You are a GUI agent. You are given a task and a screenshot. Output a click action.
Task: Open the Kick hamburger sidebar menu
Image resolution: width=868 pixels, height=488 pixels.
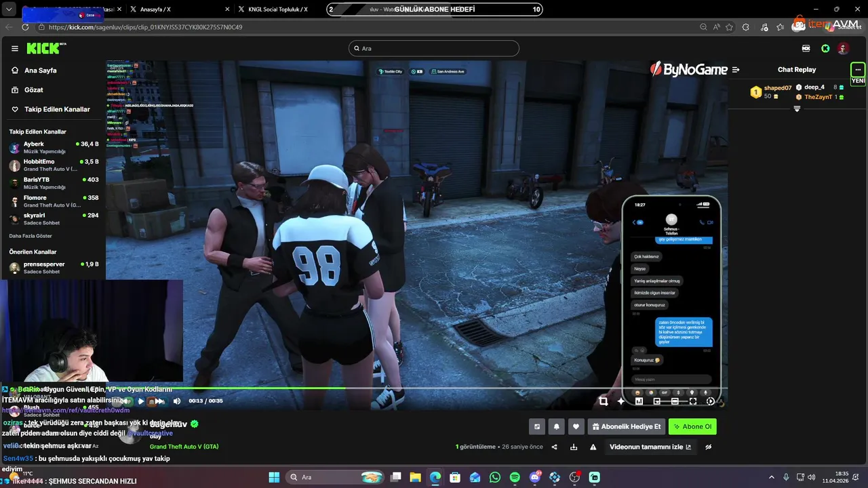pyautogui.click(x=14, y=48)
